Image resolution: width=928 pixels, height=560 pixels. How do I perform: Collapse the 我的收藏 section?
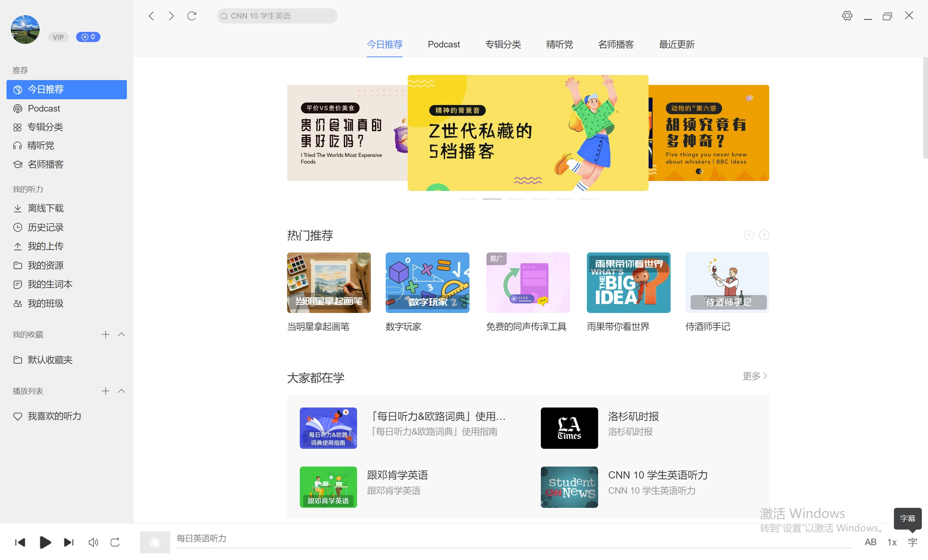pos(121,334)
